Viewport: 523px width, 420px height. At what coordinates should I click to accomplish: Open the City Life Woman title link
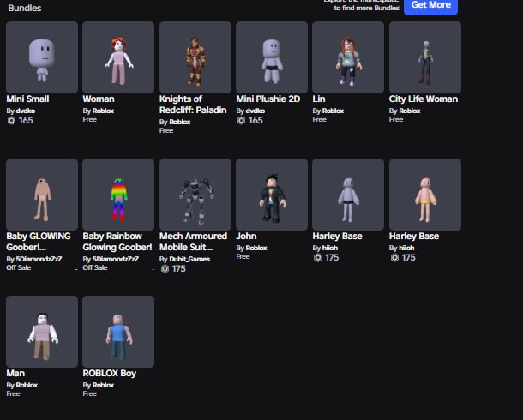click(424, 99)
